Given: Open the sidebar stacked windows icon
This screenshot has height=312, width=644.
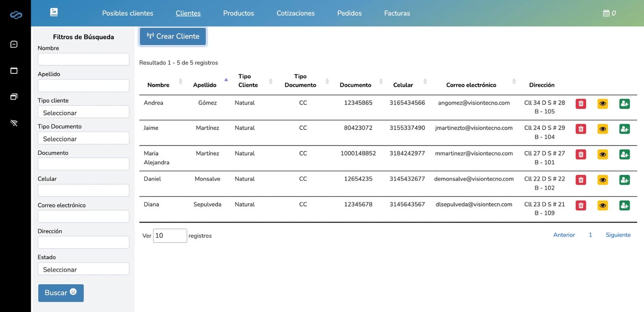Looking at the screenshot, I should tap(14, 97).
